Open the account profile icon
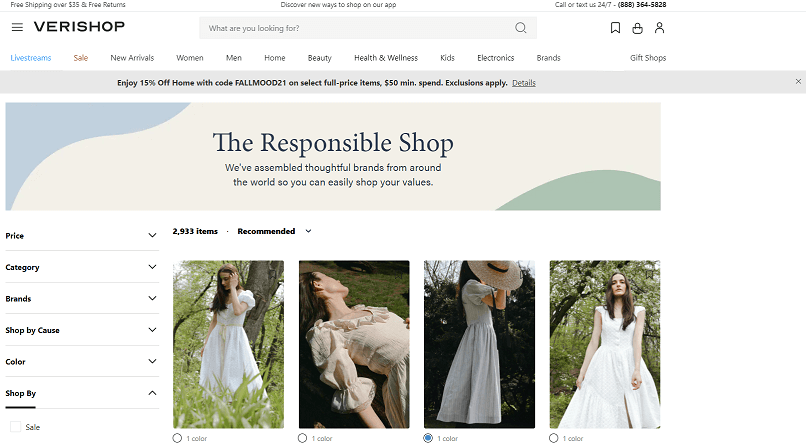The height and width of the screenshot is (447, 806). (660, 28)
